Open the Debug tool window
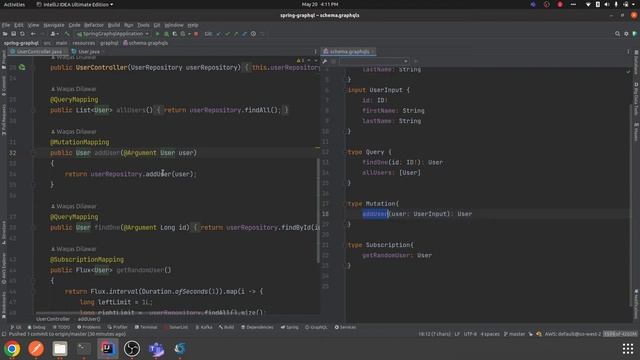640x360 pixels. pyautogui.click(x=37, y=327)
